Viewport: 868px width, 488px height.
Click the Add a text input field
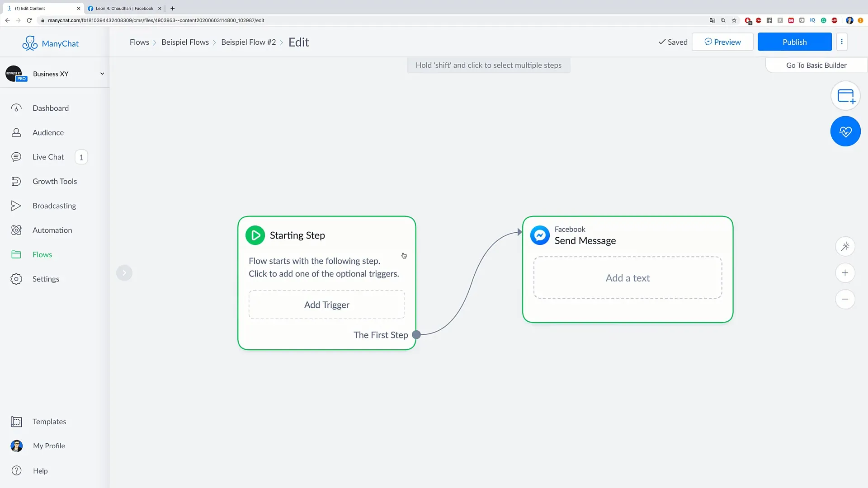(628, 277)
